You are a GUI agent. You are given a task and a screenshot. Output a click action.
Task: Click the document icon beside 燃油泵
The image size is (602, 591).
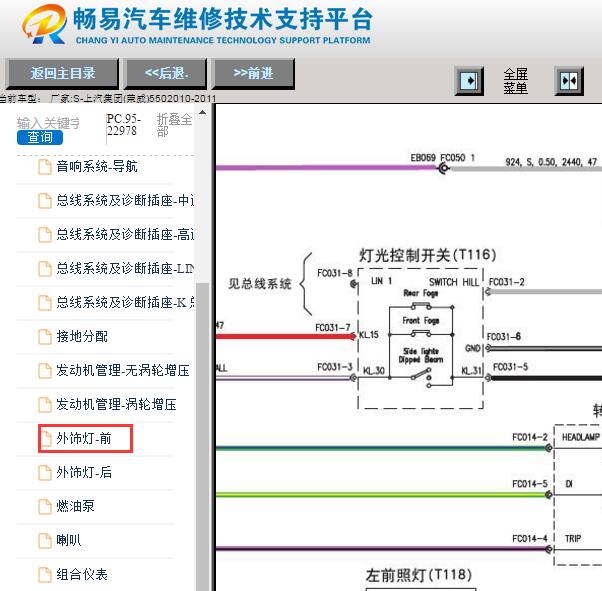(45, 507)
